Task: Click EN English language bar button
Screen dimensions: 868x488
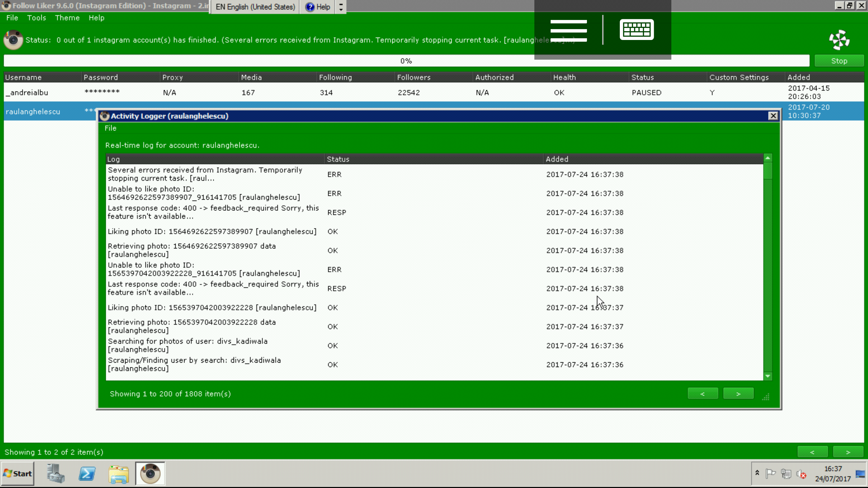Action: (x=255, y=7)
